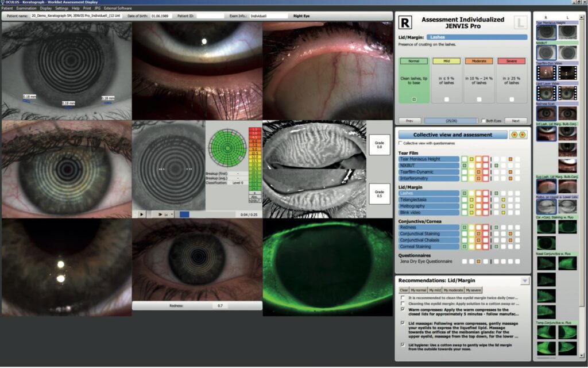This screenshot has width=588, height=368.
Task: Click the Collective view and assessment header
Action: point(452,135)
